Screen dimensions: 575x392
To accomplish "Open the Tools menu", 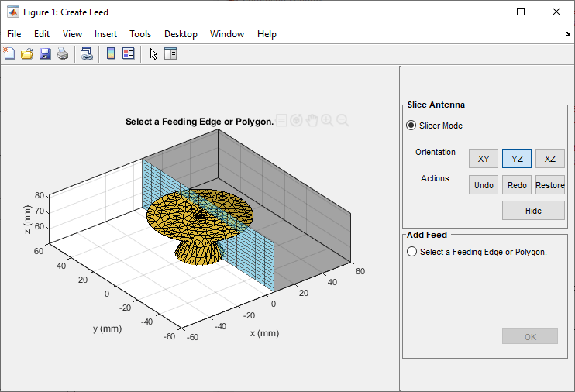I will (x=140, y=34).
